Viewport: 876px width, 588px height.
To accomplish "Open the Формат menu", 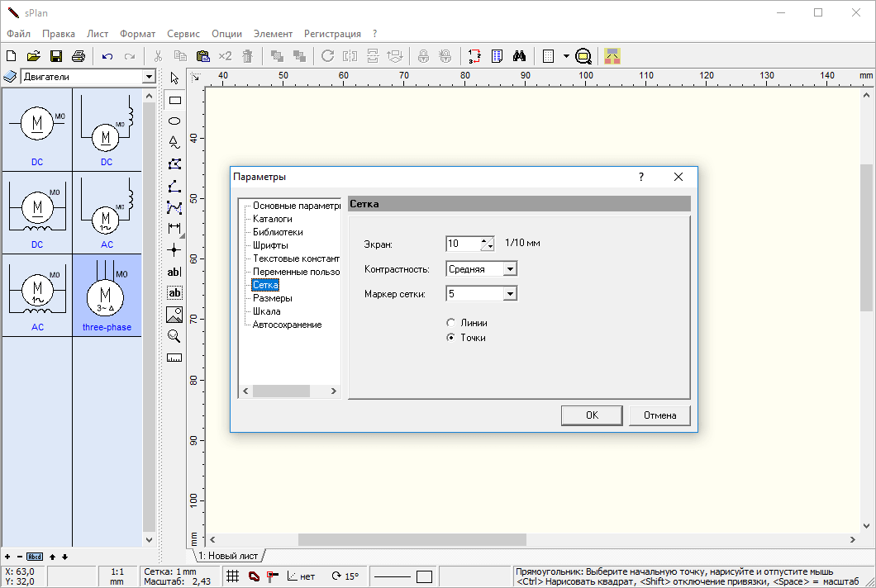I will [x=137, y=34].
